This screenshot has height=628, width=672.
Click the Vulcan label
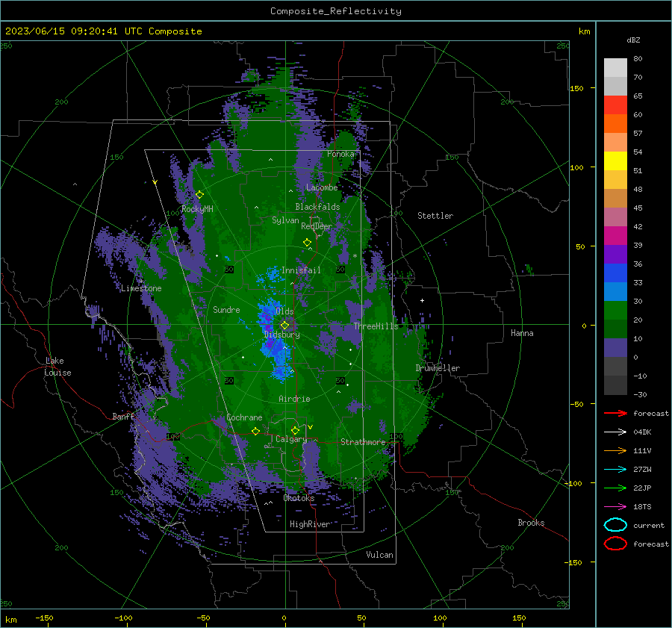pyautogui.click(x=379, y=555)
